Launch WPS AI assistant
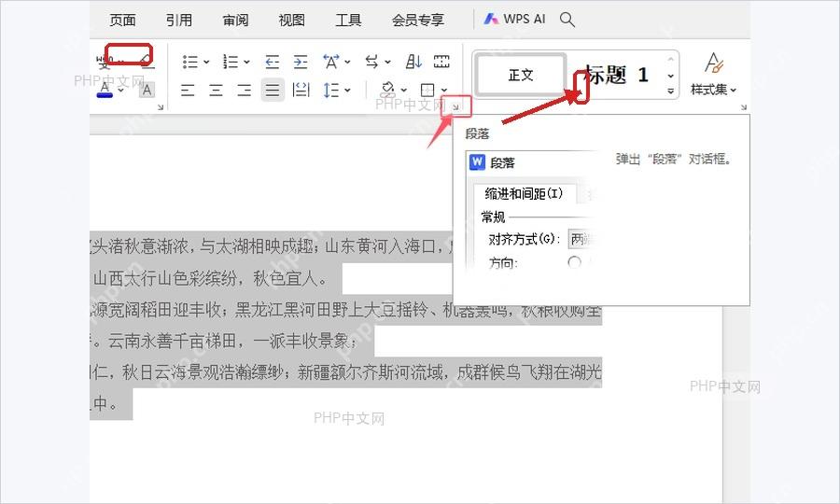 pyautogui.click(x=514, y=20)
